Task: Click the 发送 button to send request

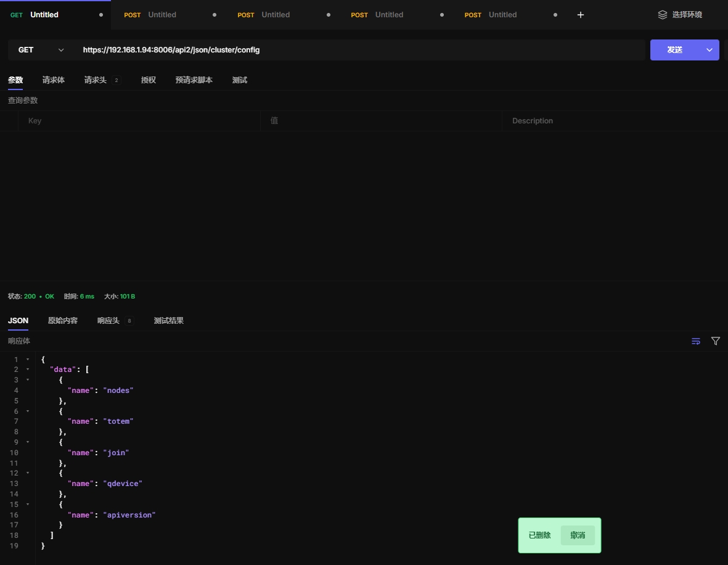Action: click(x=674, y=50)
